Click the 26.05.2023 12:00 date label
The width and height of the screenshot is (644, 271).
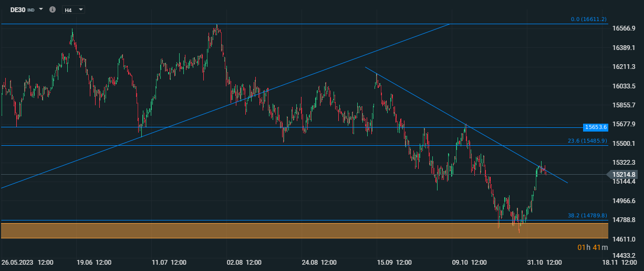pyautogui.click(x=27, y=262)
